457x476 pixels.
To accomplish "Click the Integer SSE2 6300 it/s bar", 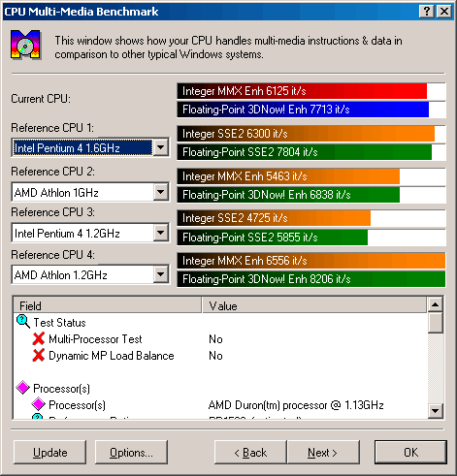I will pos(311,134).
